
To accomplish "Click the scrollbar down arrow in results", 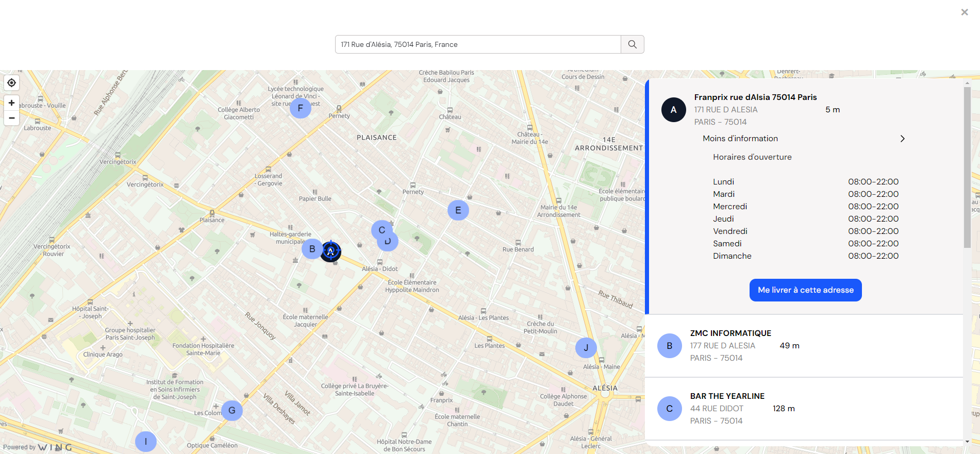I will coord(967,442).
